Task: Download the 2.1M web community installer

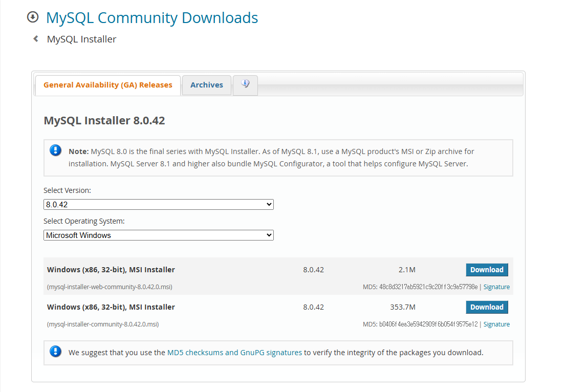Action: click(487, 270)
